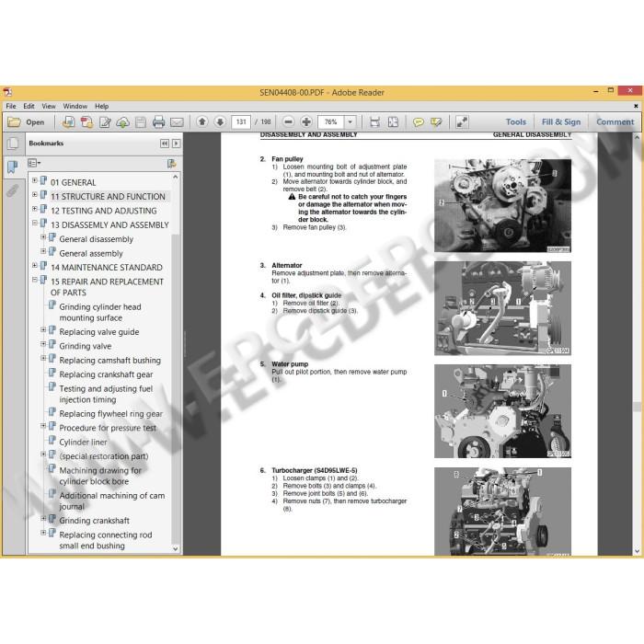This screenshot has width=644, height=644.
Task: Collapse the 13 DISASSEMLY AND ASSEMBLY bookmark
Action: tap(35, 223)
